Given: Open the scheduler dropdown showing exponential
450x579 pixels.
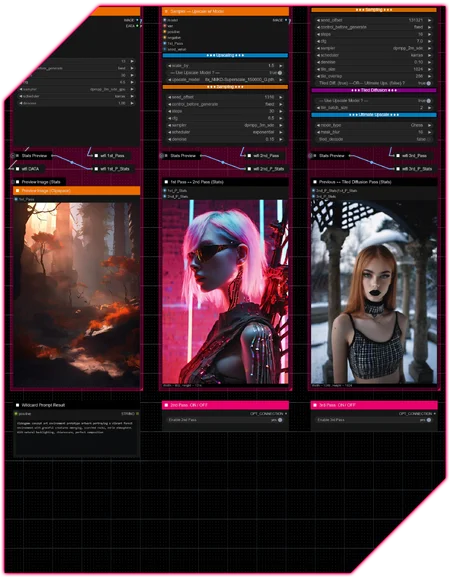Looking at the screenshot, I should tap(225, 132).
